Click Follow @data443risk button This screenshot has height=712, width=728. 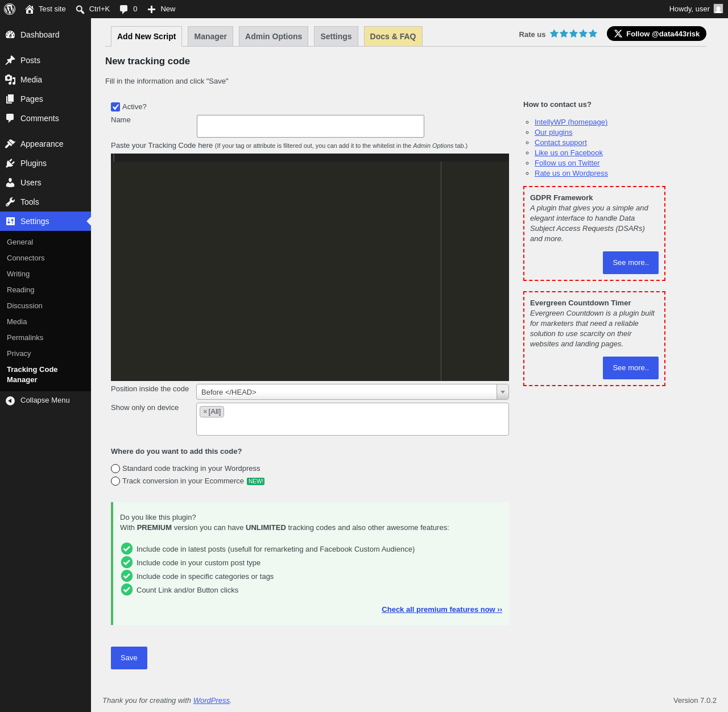pyautogui.click(x=656, y=34)
